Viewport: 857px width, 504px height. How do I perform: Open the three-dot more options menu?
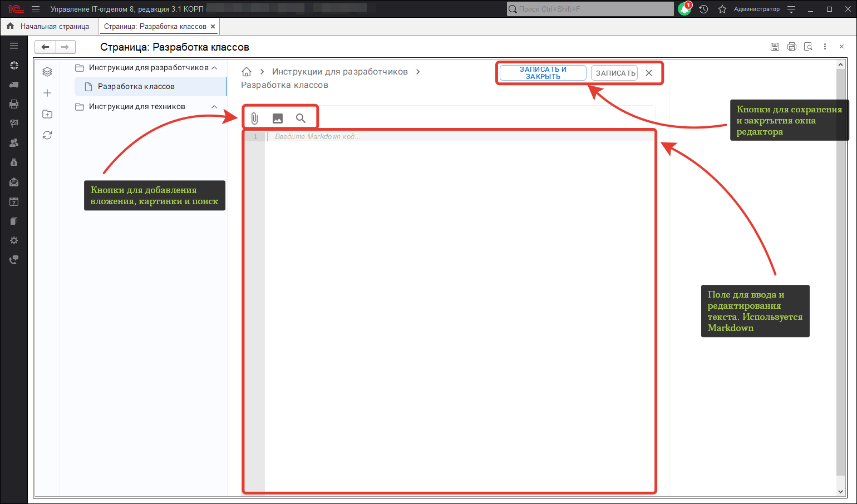click(825, 47)
